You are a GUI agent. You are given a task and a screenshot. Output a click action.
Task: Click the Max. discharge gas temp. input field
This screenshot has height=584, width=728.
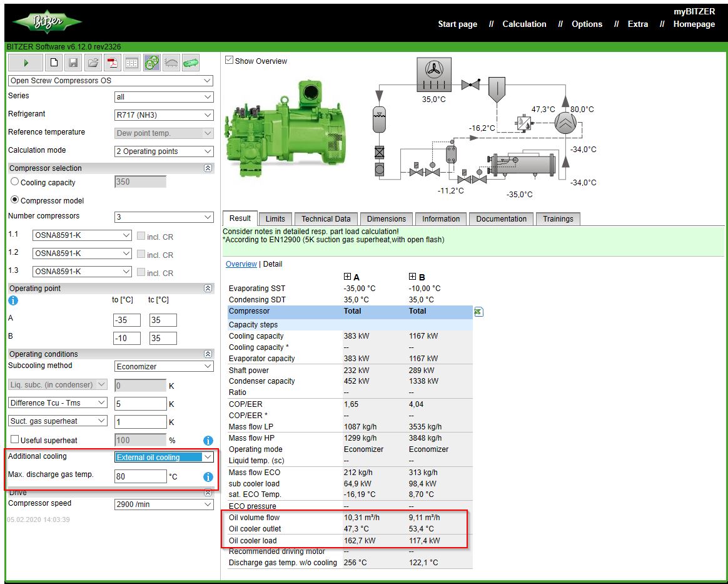coord(140,476)
